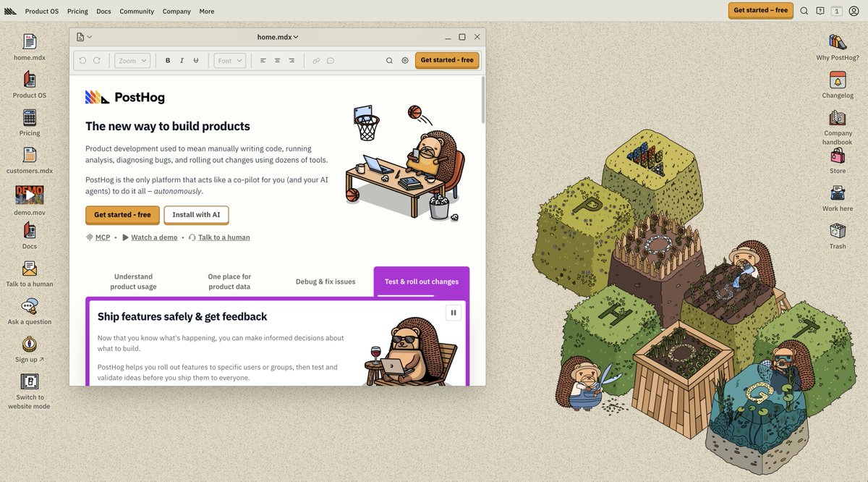Toggle italic formatting in the toolbar
Screen dimensions: 868x482
[x=182, y=61]
